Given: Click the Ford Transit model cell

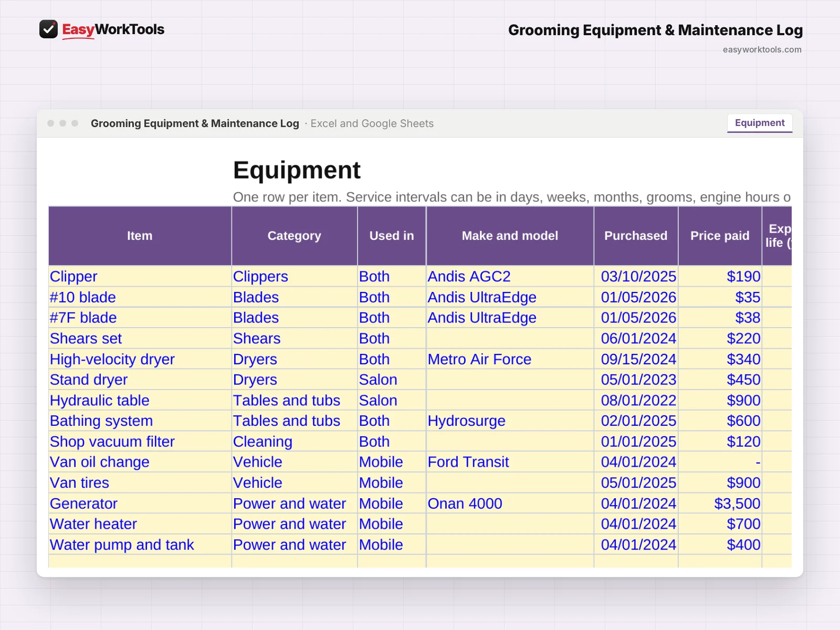Looking at the screenshot, I should pyautogui.click(x=510, y=462).
